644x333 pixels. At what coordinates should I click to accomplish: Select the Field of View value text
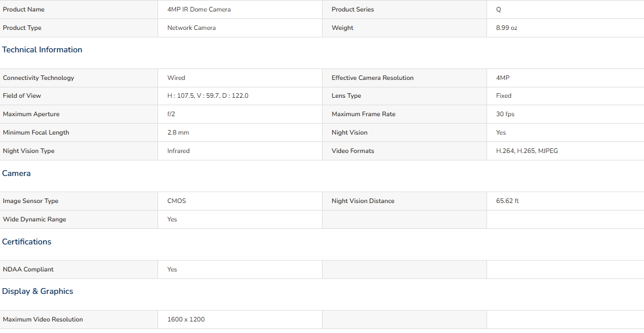[x=208, y=95]
